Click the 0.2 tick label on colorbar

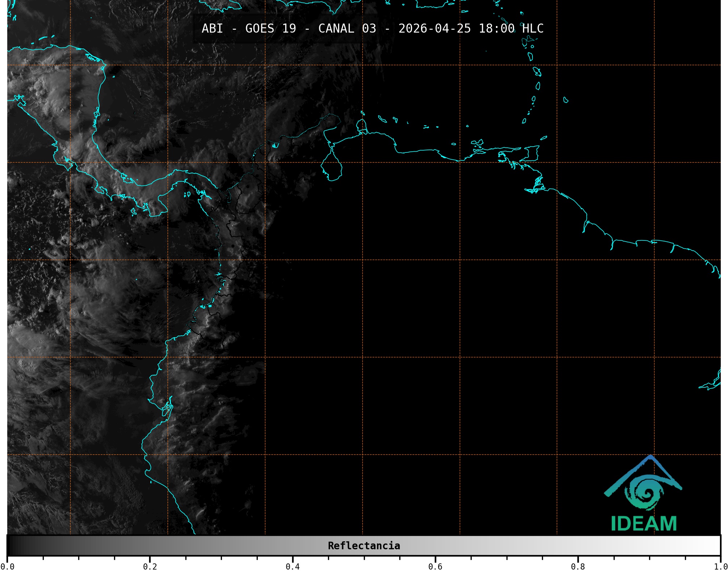(150, 566)
